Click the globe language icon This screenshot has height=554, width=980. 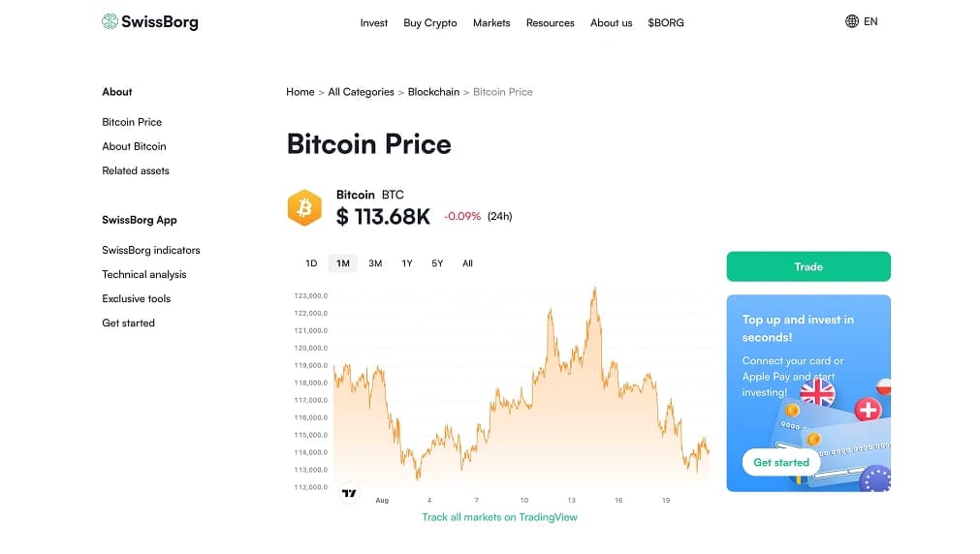(852, 21)
